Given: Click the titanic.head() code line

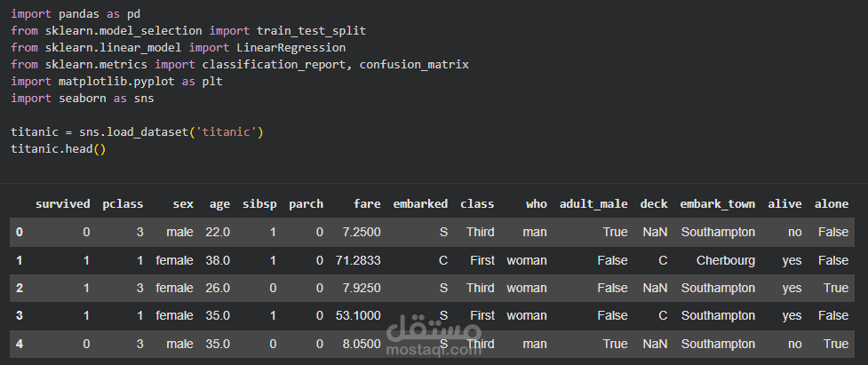Looking at the screenshot, I should point(58,149).
